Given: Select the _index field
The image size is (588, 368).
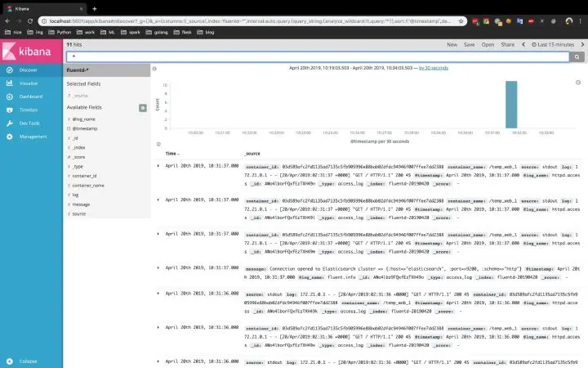Looking at the screenshot, I should point(78,147).
